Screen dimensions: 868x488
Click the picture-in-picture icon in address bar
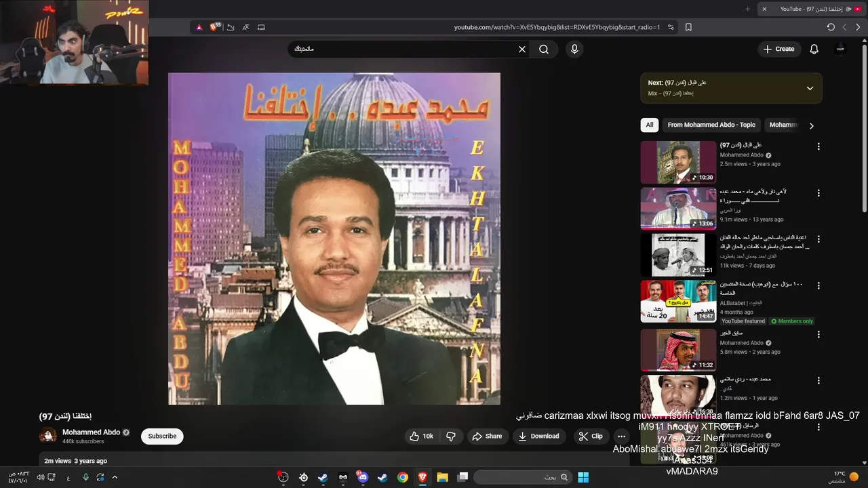(x=261, y=27)
